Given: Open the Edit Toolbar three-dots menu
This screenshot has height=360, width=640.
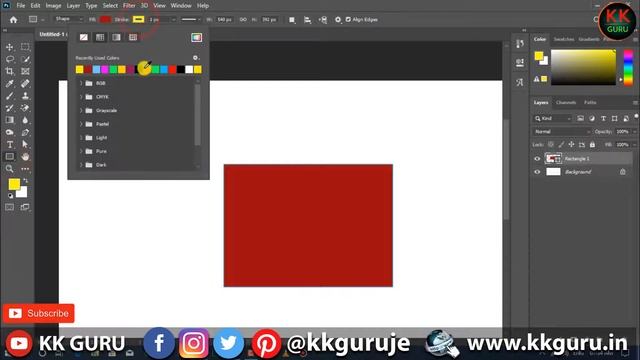Looking at the screenshot, I should (25, 169).
